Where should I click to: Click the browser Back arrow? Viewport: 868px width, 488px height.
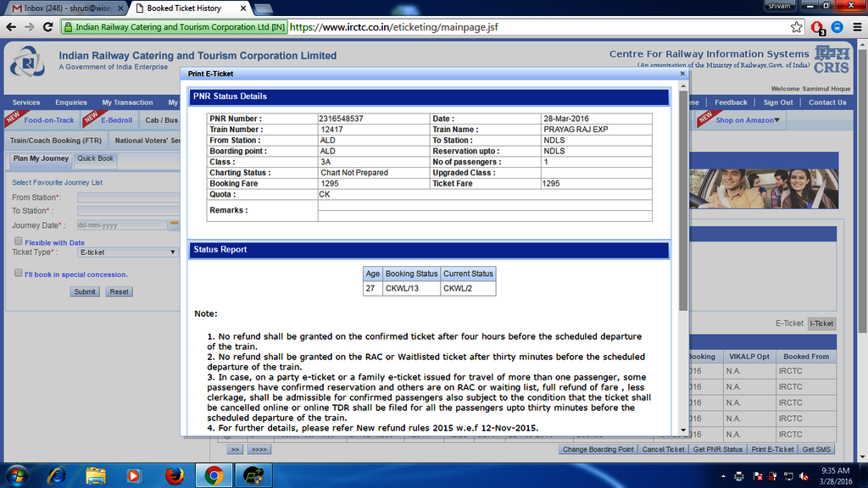click(x=11, y=26)
